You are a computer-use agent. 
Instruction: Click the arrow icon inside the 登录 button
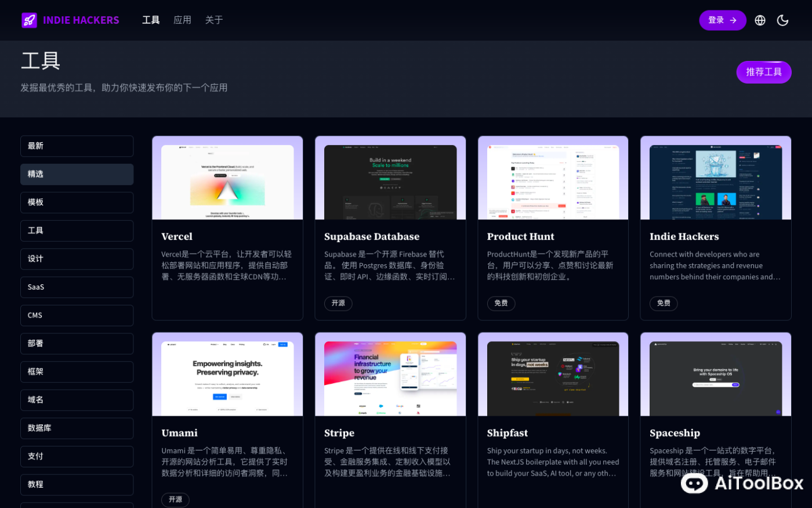pos(733,20)
